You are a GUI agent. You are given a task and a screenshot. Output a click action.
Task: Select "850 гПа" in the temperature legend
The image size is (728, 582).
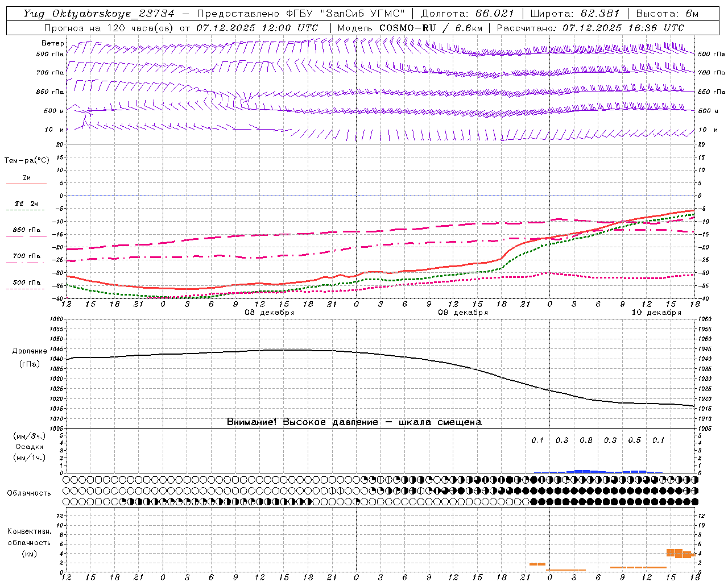(x=27, y=230)
